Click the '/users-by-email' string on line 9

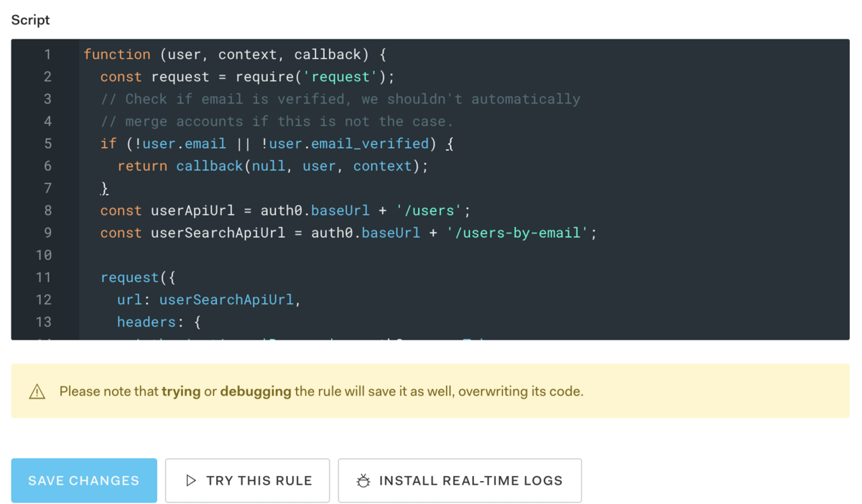click(x=517, y=233)
